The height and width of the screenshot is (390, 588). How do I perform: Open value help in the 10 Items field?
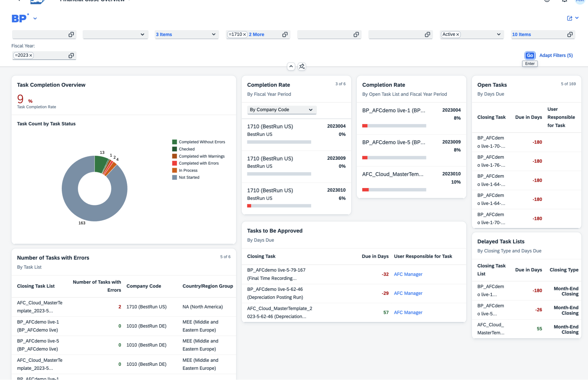[x=570, y=35]
